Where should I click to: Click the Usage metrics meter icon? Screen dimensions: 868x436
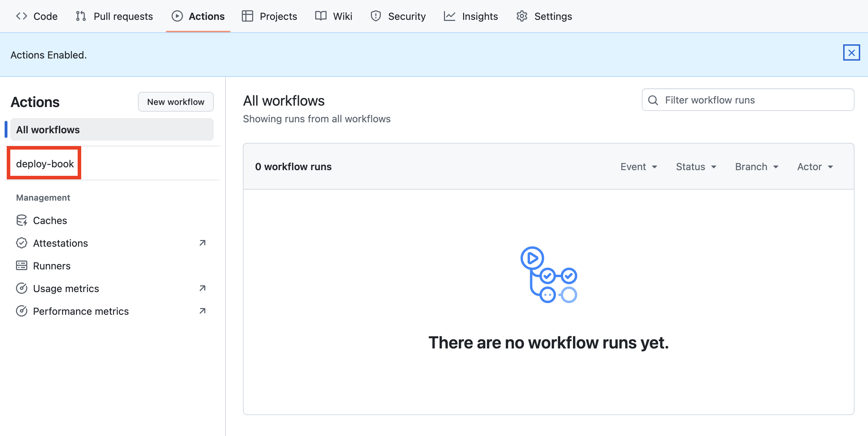pyautogui.click(x=22, y=289)
